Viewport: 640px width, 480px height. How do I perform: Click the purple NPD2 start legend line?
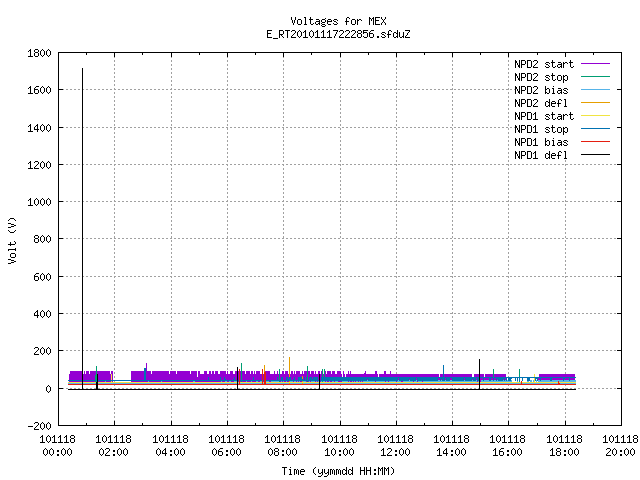pyautogui.click(x=595, y=64)
